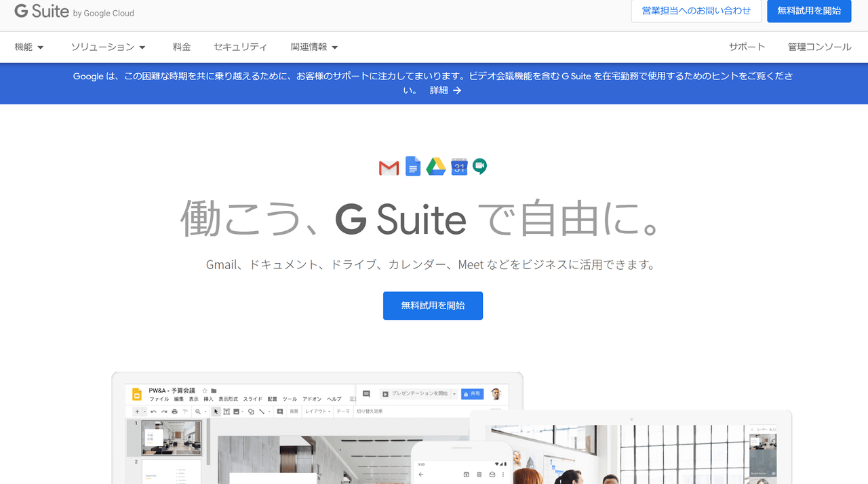Click the PW&A - 予算会議 presentation title

point(172,390)
